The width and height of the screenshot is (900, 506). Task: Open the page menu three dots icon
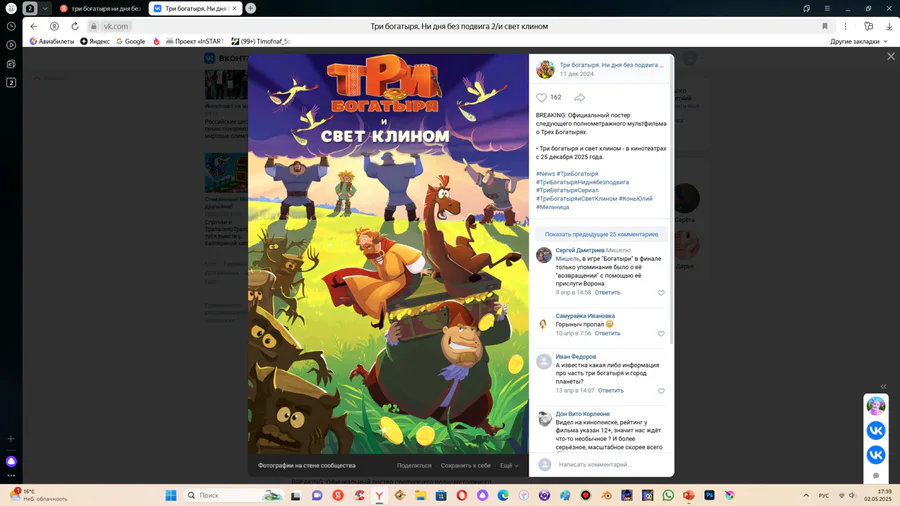click(x=845, y=26)
